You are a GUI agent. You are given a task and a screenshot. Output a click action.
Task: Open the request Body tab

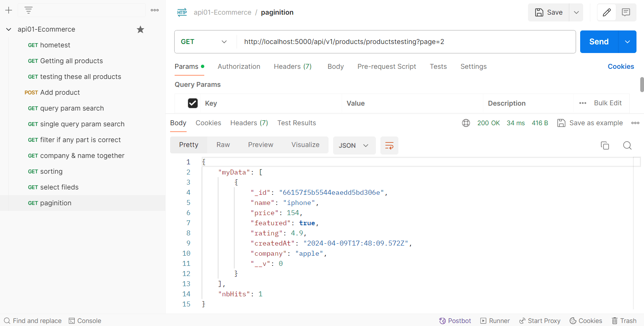click(x=335, y=67)
